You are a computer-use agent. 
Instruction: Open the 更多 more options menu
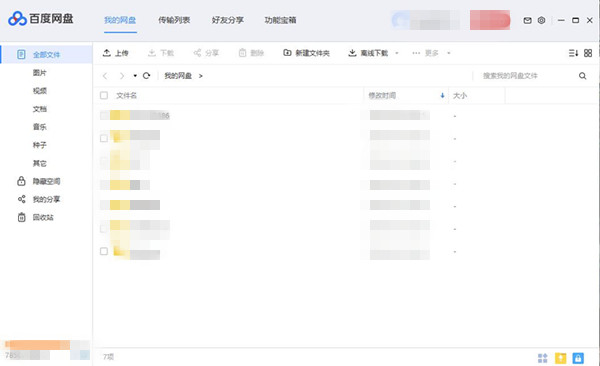click(x=425, y=53)
